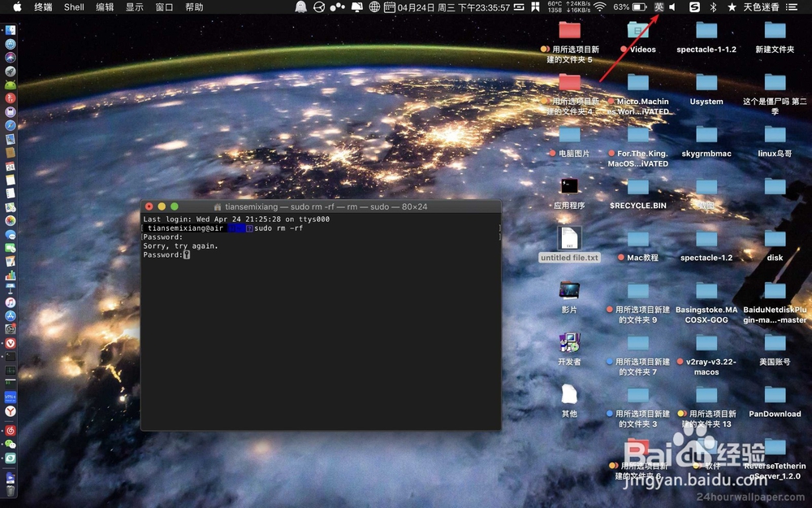Click the star icon in menu bar
The height and width of the screenshot is (508, 812).
click(732, 7)
